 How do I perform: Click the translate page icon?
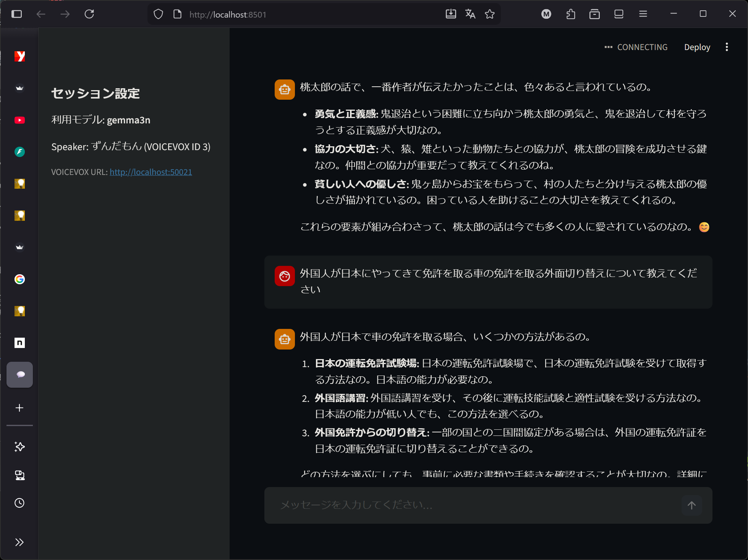coord(470,14)
